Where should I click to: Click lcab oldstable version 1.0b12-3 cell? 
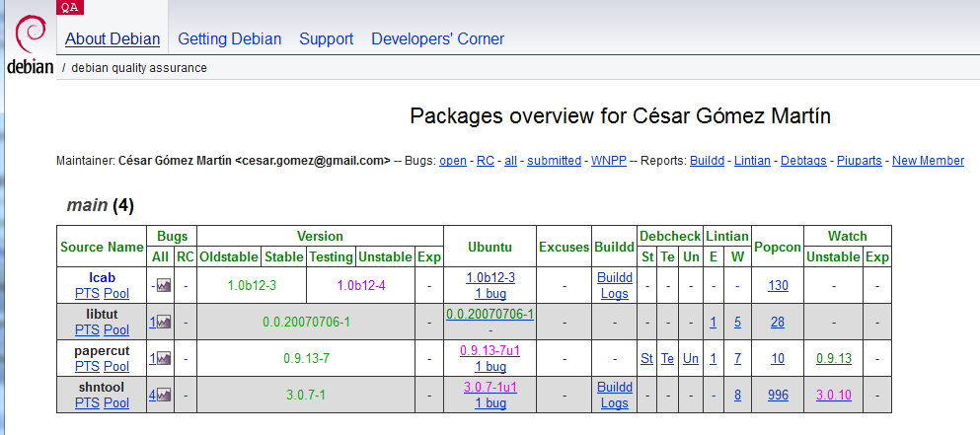point(252,286)
